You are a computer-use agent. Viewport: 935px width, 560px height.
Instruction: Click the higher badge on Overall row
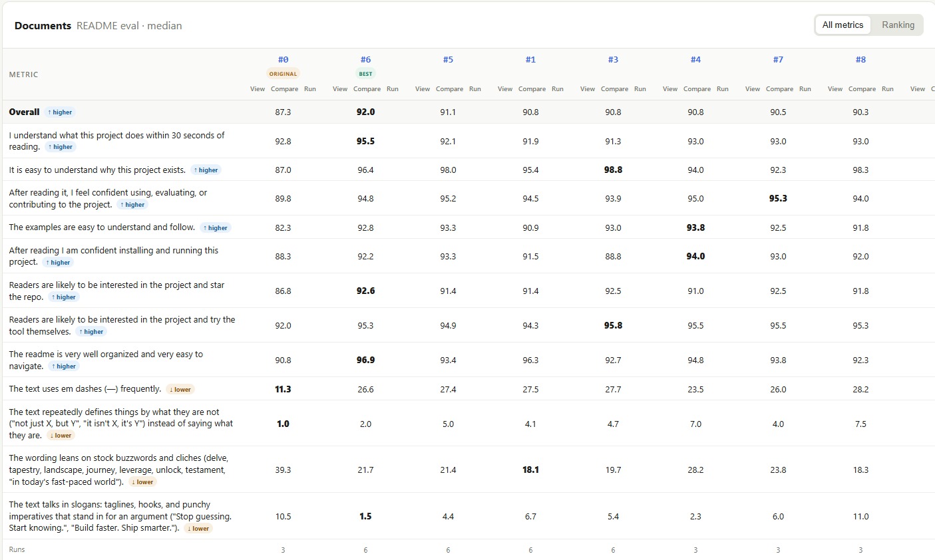pos(60,112)
